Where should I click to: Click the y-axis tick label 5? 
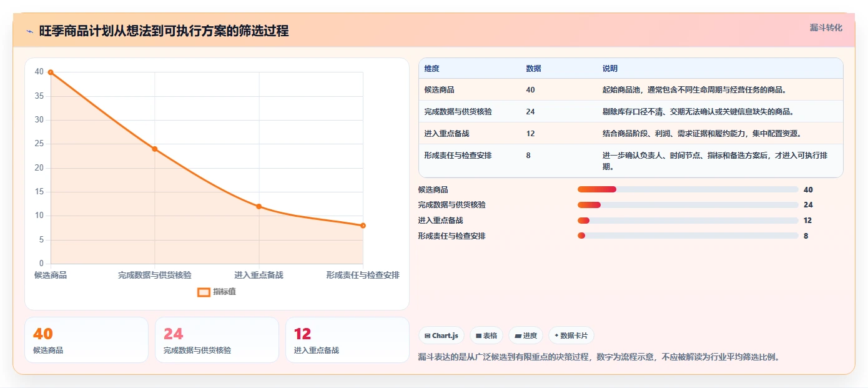point(41,240)
